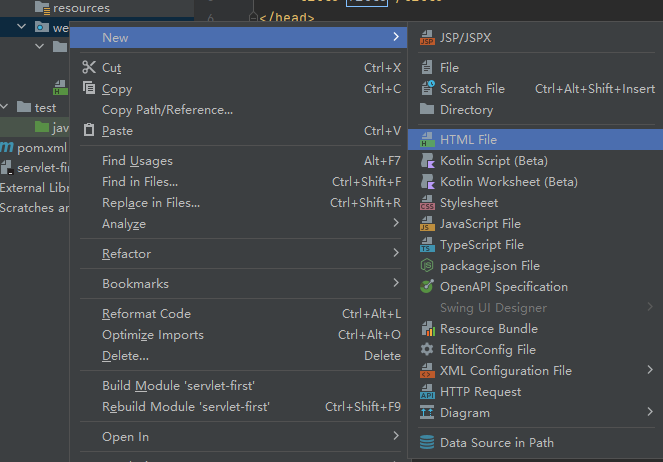
Task: Click the Data Source in Path icon
Action: point(427,442)
